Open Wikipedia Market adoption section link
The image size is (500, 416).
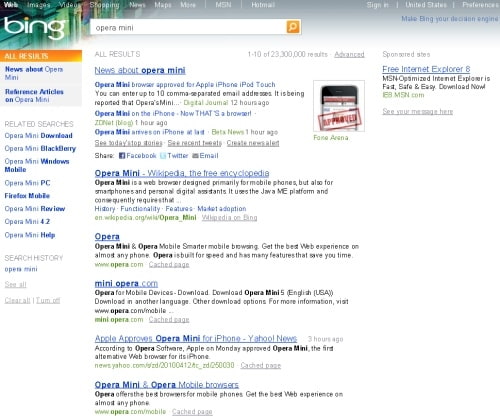tap(222, 209)
